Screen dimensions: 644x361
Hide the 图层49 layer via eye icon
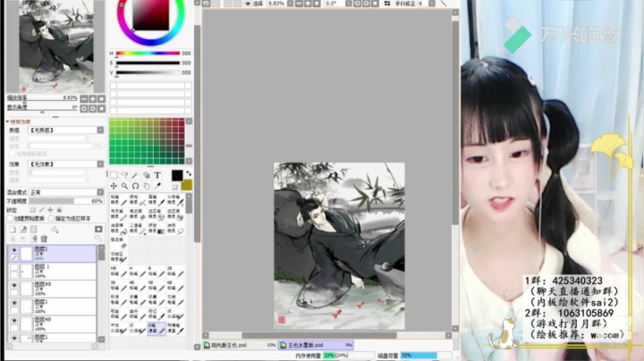click(14, 285)
